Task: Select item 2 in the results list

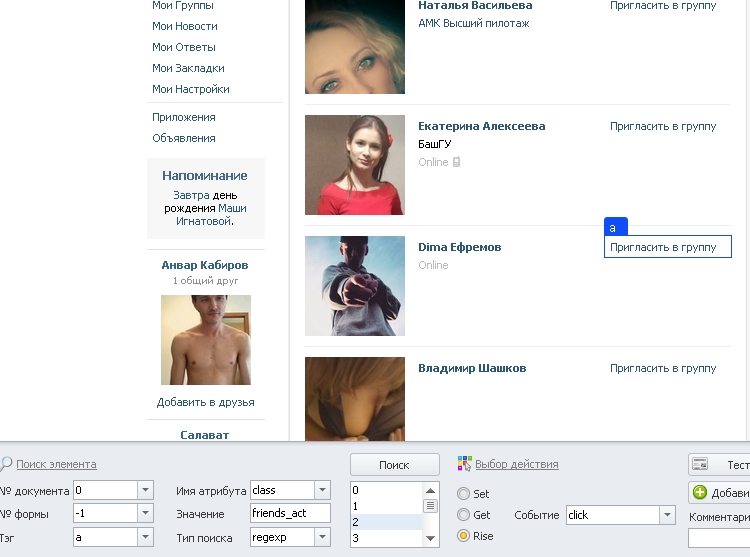Action: tap(386, 522)
